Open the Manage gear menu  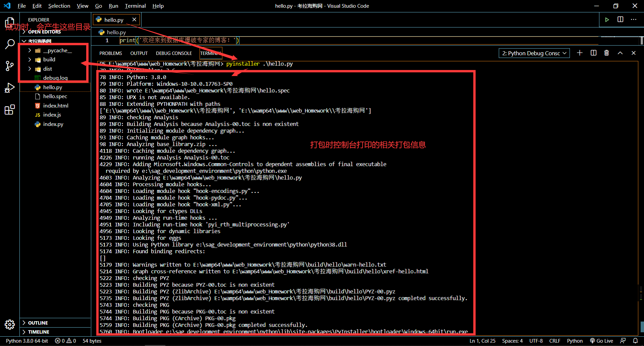(10, 324)
